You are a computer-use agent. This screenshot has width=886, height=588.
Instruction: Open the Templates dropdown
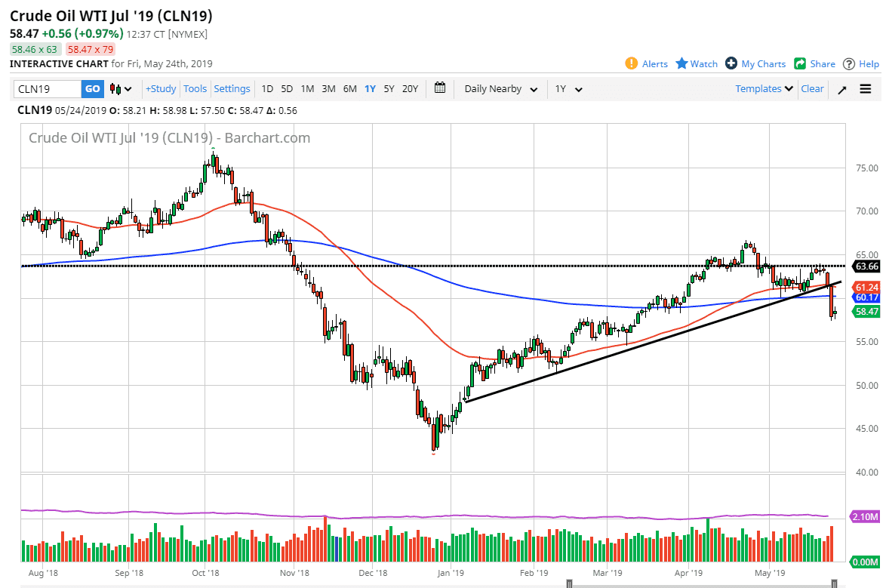[764, 89]
